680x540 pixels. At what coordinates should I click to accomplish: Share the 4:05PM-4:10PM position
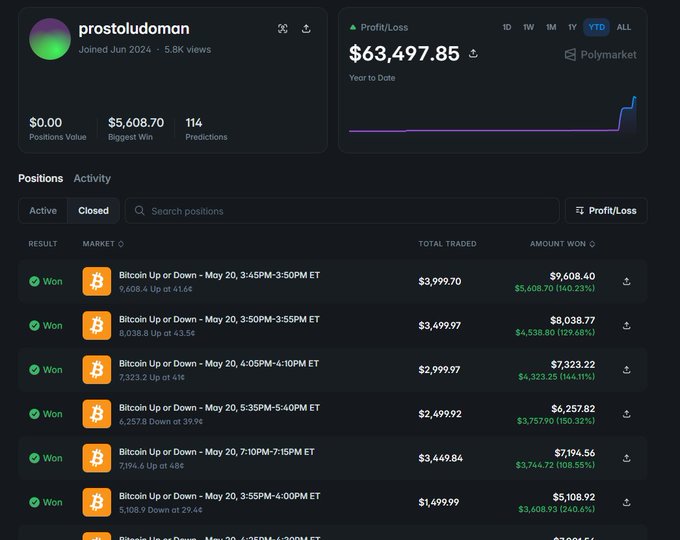(626, 370)
